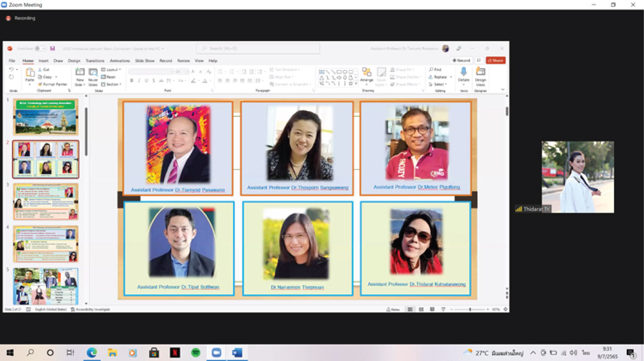Toggle the AutoSave switch
Viewport: 644px width, 361px height.
(41, 48)
